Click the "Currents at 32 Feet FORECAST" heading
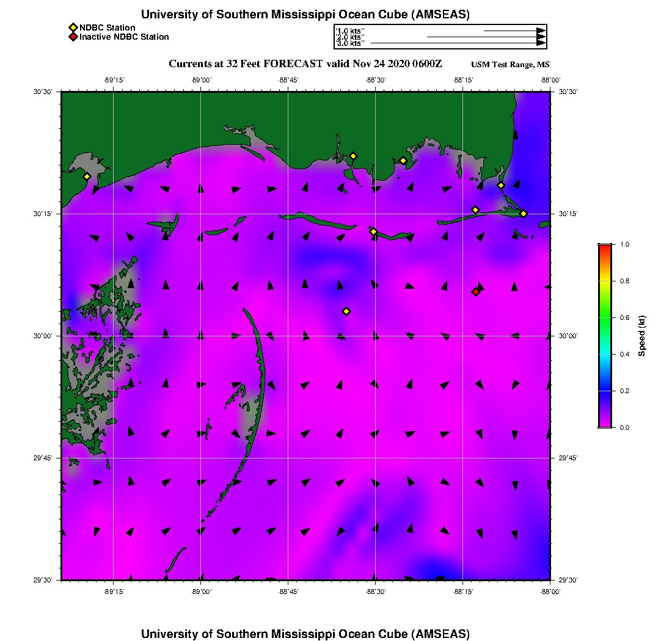 pyautogui.click(x=246, y=64)
